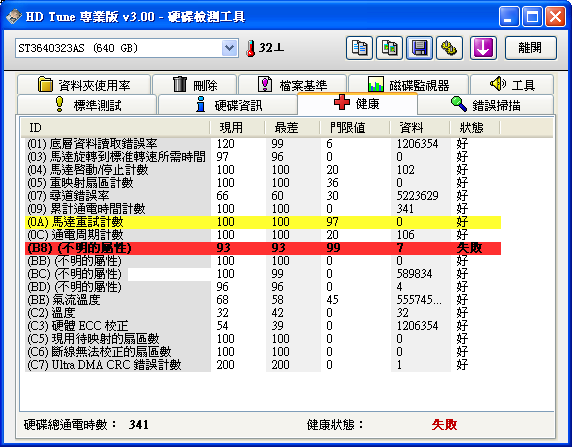Select row (03) 馬達旋轉到標准轉速所需時間

pyautogui.click(x=263, y=157)
